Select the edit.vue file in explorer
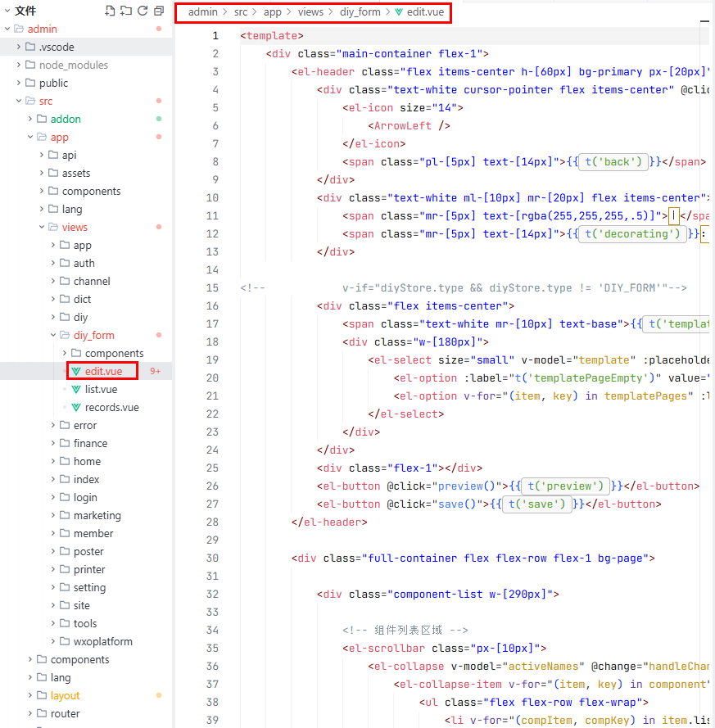The image size is (715, 728). [x=103, y=371]
